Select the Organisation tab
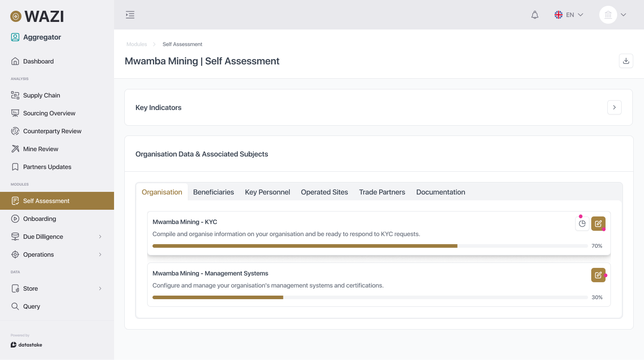This screenshot has width=644, height=360. [x=162, y=192]
